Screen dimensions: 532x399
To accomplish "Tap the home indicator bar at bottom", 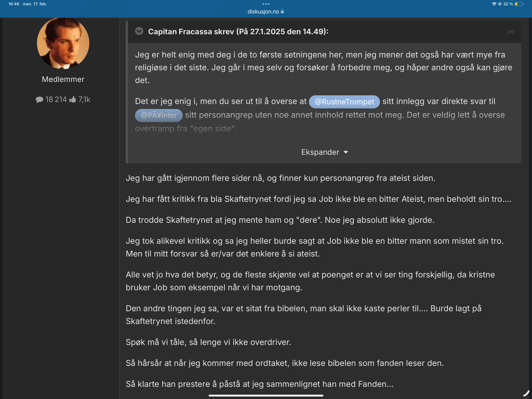I will (266, 395).
